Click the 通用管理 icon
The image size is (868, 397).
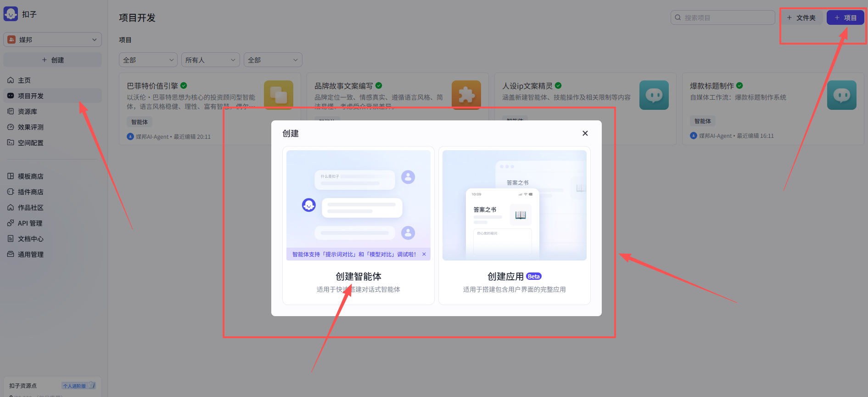pos(11,254)
